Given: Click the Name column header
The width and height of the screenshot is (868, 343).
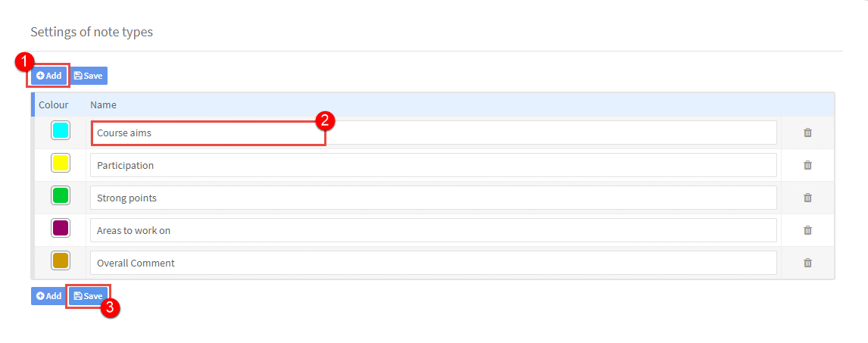Looking at the screenshot, I should coord(103,104).
